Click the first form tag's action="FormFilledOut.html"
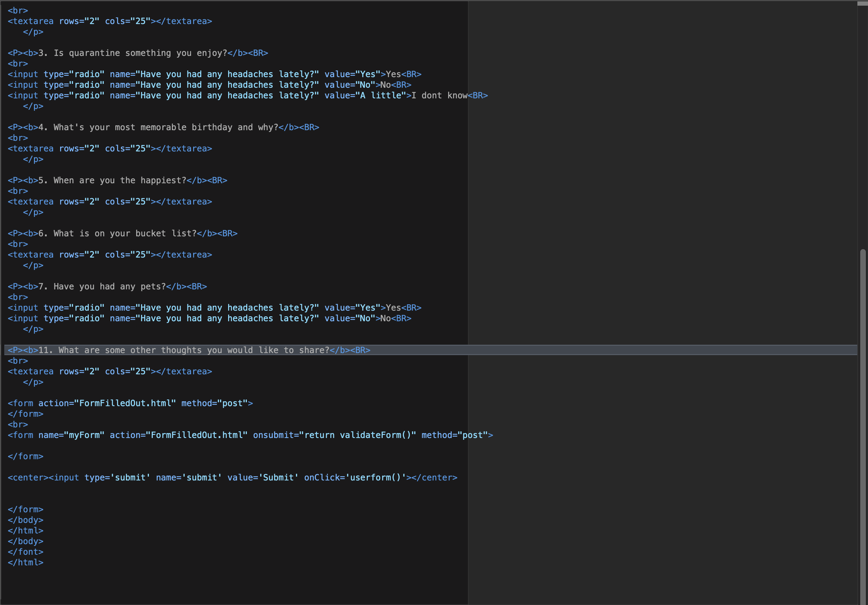Viewport: 868px width, 605px height. click(x=107, y=403)
